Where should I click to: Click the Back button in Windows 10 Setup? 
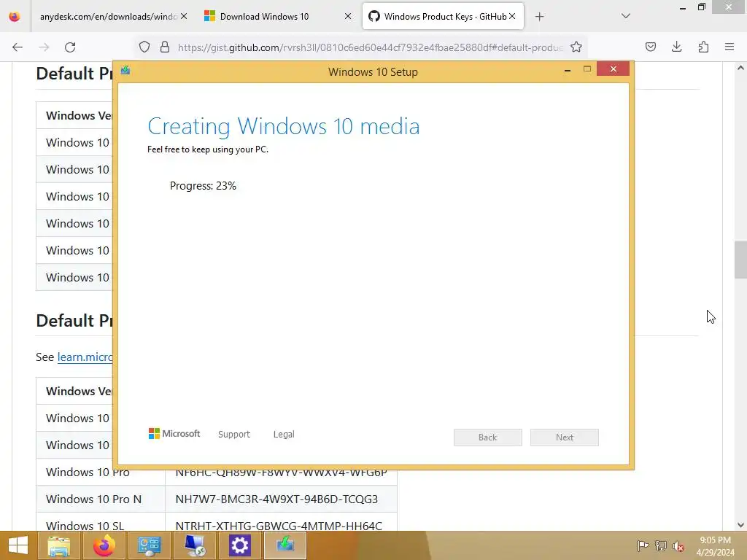click(488, 437)
